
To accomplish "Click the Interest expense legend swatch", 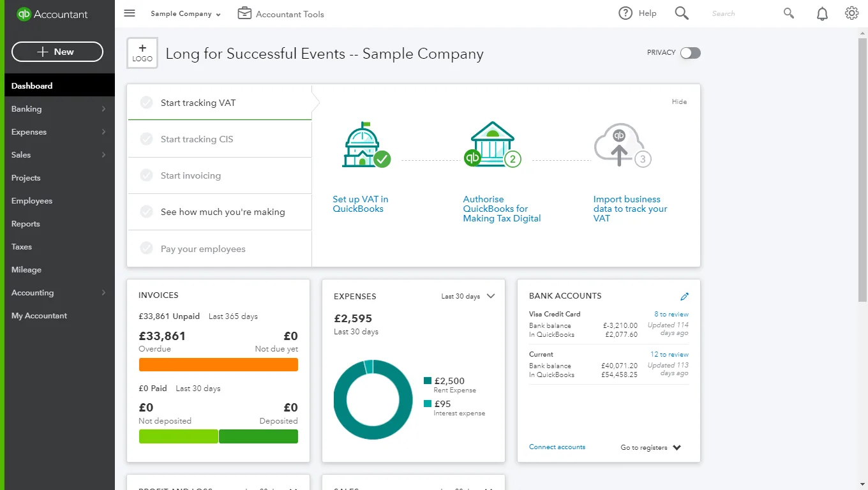I will (x=428, y=404).
